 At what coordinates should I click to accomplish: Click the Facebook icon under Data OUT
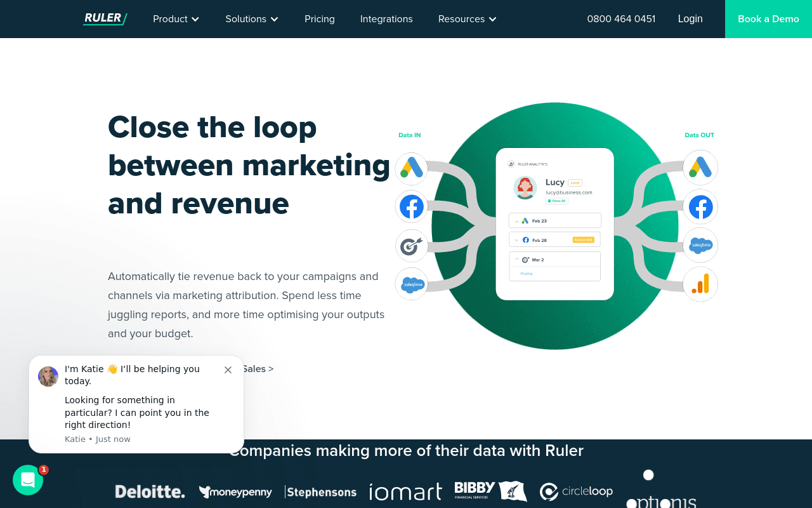point(700,207)
